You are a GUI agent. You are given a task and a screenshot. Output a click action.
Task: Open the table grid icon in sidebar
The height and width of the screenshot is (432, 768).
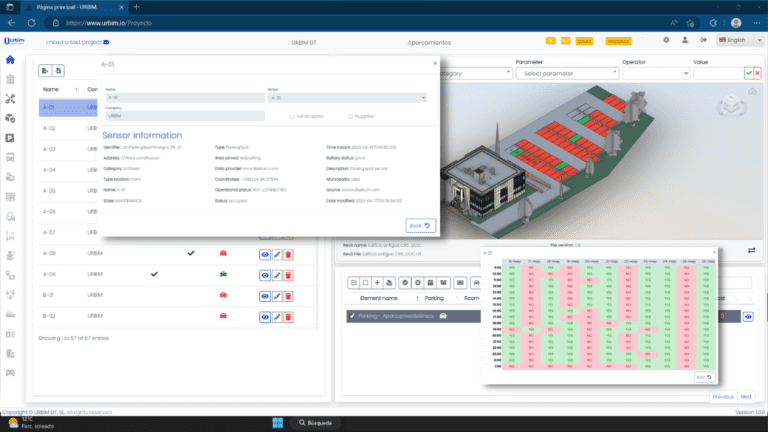point(10,197)
